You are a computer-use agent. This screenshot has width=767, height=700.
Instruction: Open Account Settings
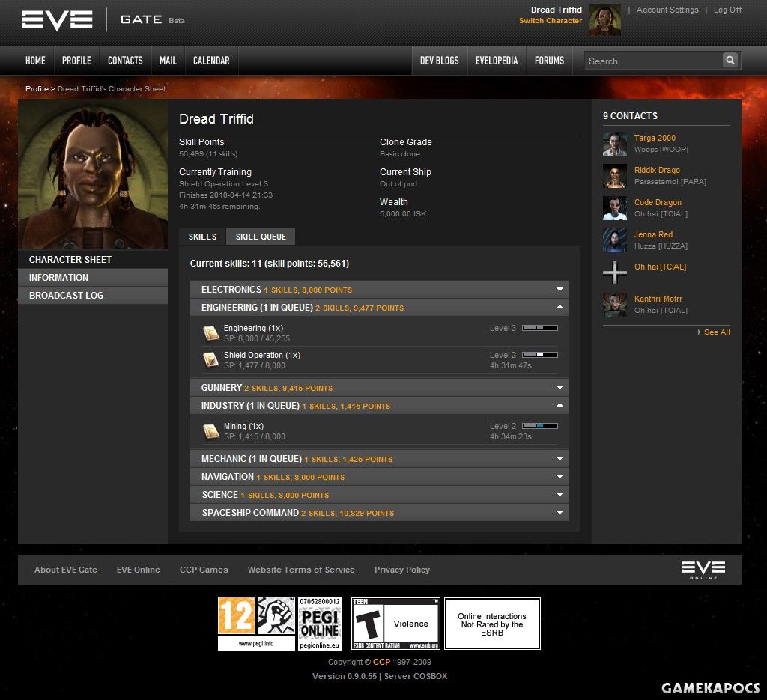coord(667,10)
